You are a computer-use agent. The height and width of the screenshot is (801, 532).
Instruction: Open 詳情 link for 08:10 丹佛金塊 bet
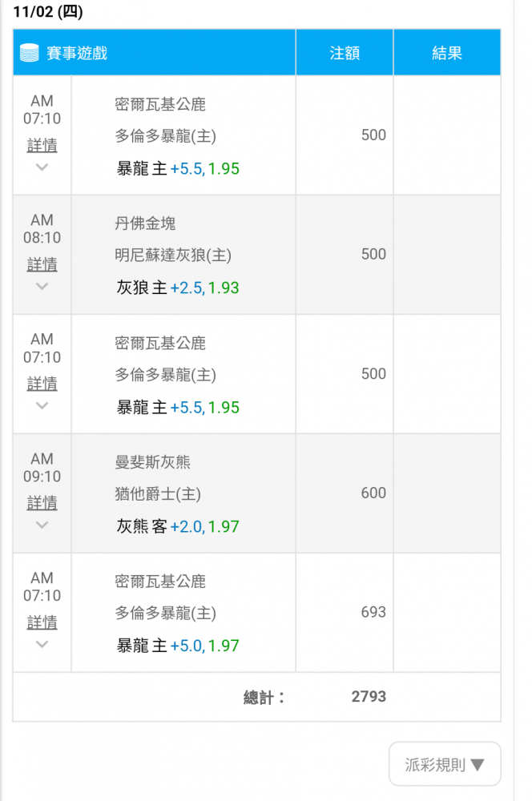click(x=42, y=264)
